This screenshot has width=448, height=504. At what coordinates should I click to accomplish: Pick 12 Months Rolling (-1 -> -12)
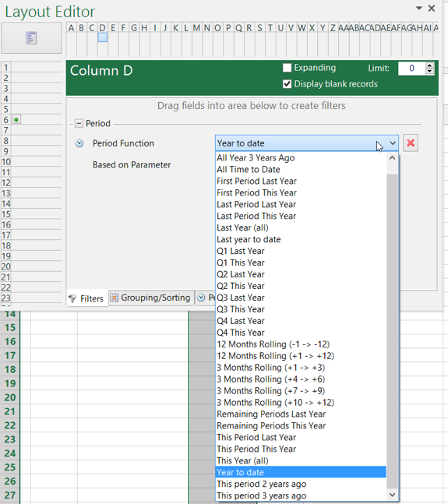(x=273, y=344)
